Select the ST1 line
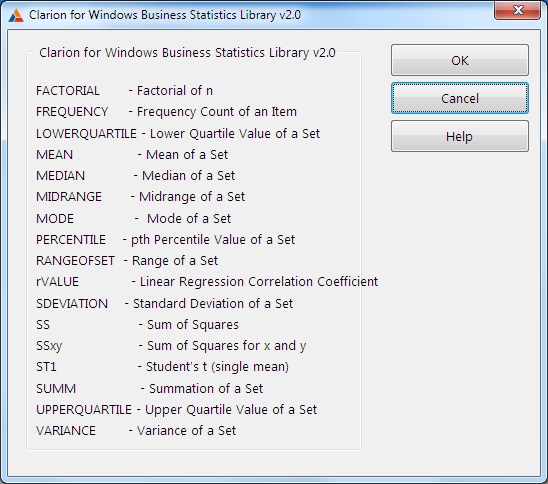Viewport: 548px width, 484px height. click(163, 367)
